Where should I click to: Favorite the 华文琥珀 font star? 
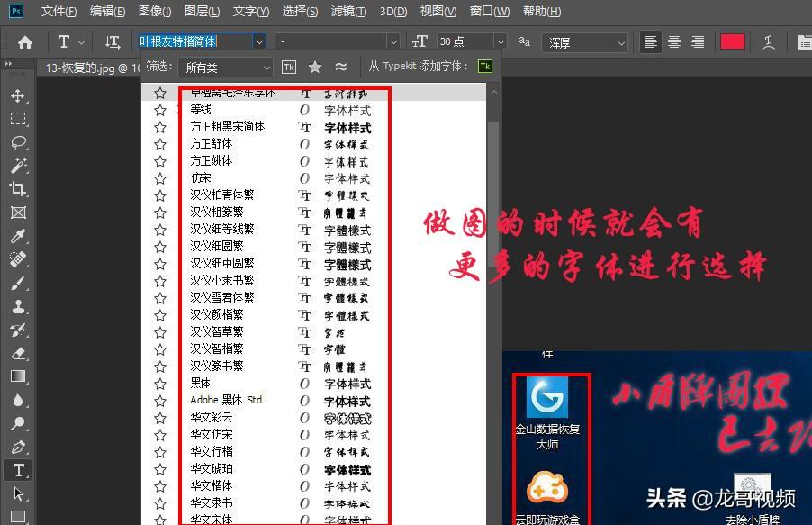[x=160, y=469]
